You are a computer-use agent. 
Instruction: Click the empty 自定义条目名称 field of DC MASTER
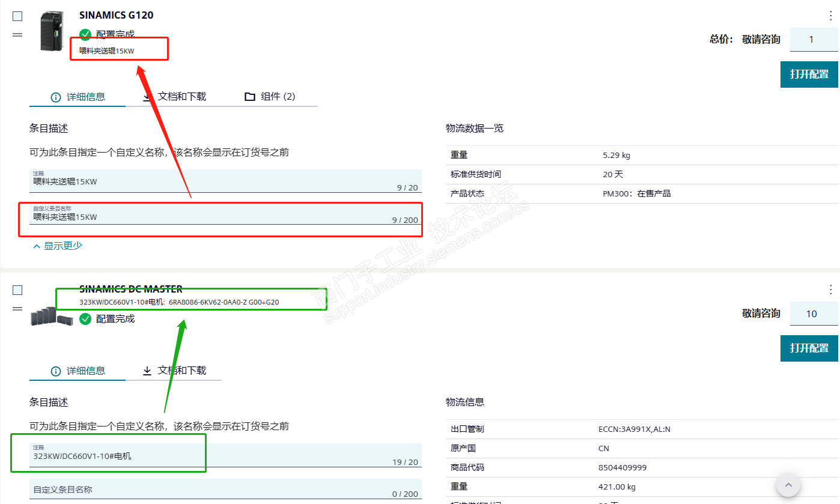[x=225, y=489]
